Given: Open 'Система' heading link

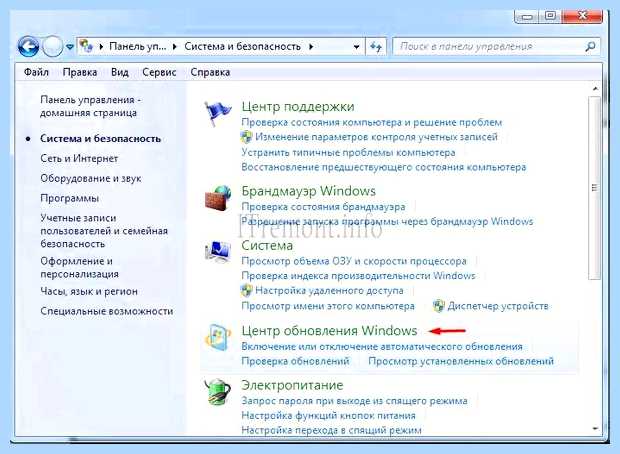Looking at the screenshot, I should point(267,246).
